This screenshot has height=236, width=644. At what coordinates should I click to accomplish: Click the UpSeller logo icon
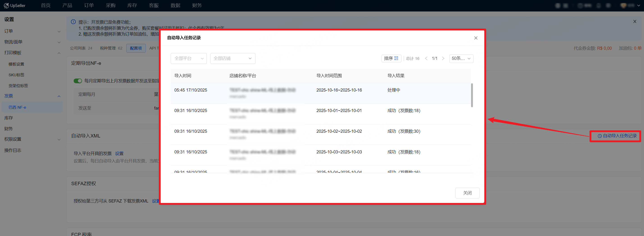[x=6, y=5]
